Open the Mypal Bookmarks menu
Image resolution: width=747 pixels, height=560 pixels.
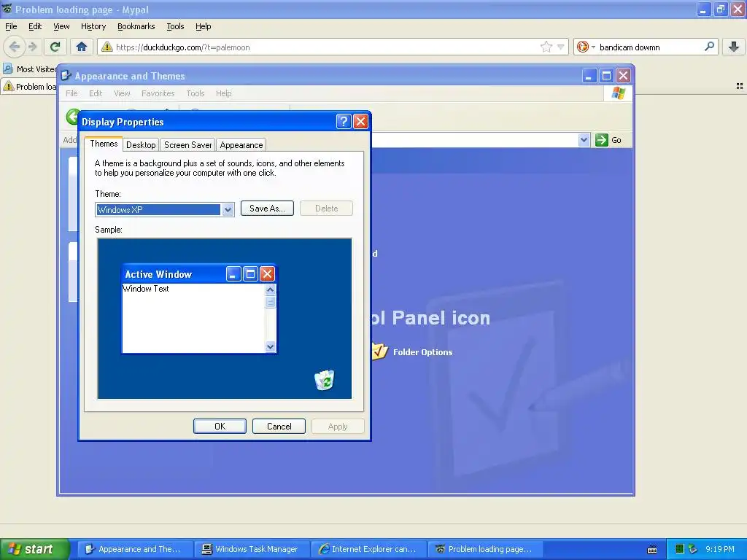click(136, 26)
